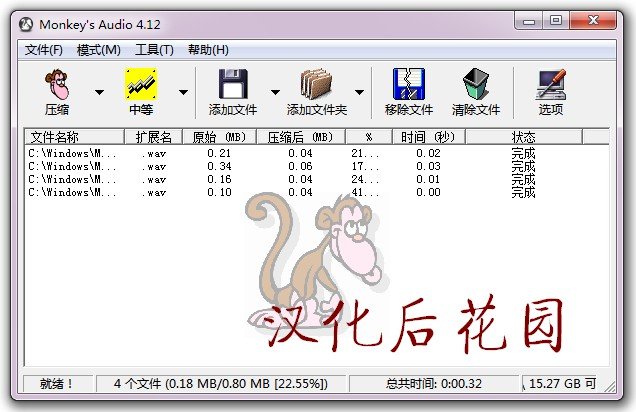Click the 就绪! status bar text
This screenshot has width=636, height=412.
[56, 384]
